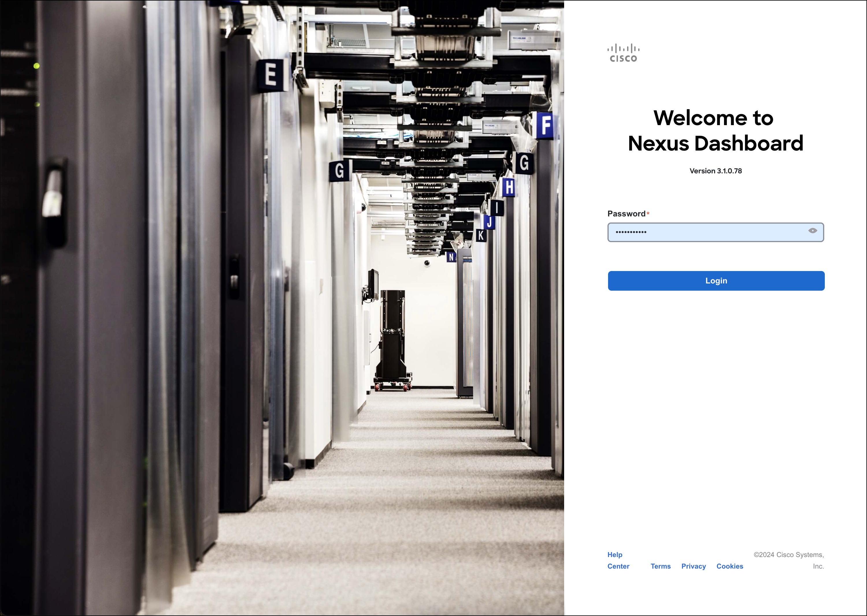Viewport: 867px width, 616px height.
Task: Focus the Password input field
Action: 716,232
